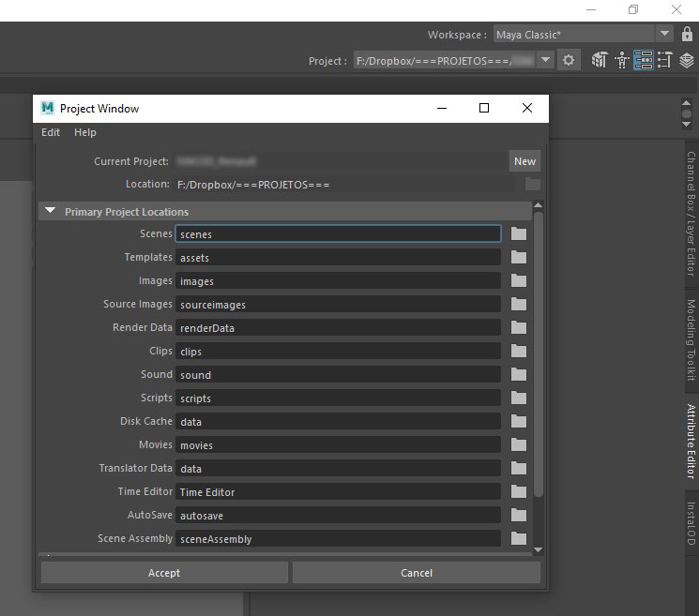Collapse Primary Project Locations section
The image size is (699, 616).
51,211
